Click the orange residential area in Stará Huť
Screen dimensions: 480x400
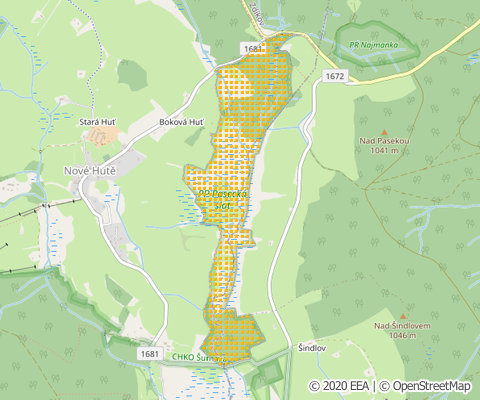point(102,136)
